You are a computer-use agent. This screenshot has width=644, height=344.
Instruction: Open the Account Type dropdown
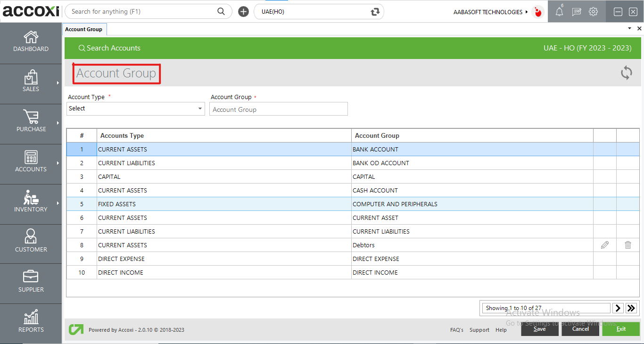tap(200, 109)
